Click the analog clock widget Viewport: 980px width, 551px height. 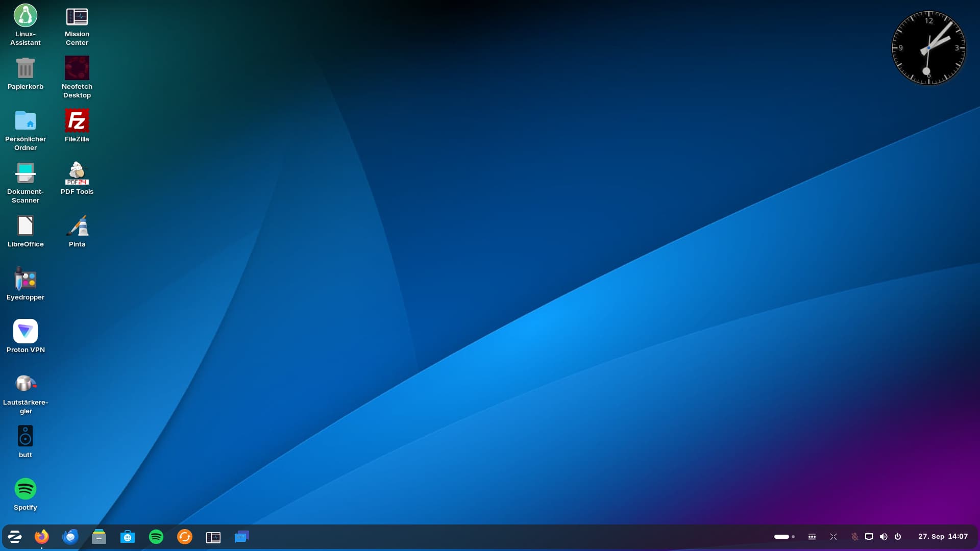(928, 48)
